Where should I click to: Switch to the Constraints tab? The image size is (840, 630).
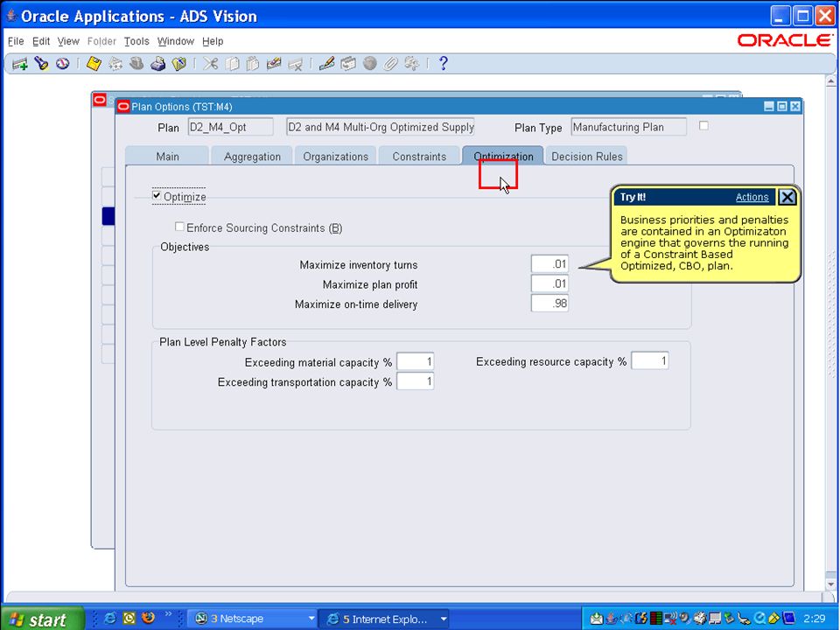pyautogui.click(x=419, y=157)
